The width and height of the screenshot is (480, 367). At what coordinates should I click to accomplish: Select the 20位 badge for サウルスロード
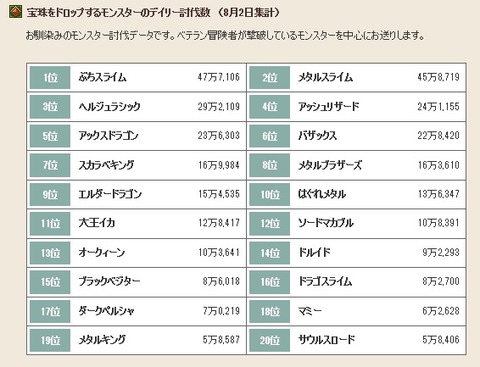(x=269, y=340)
